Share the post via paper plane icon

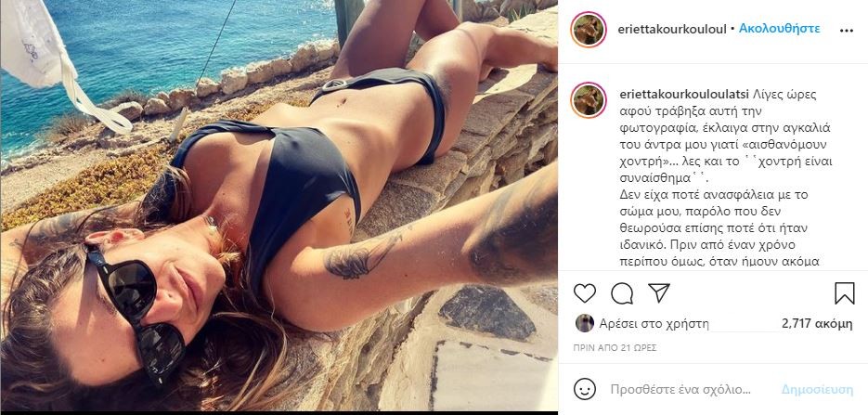[659, 292]
